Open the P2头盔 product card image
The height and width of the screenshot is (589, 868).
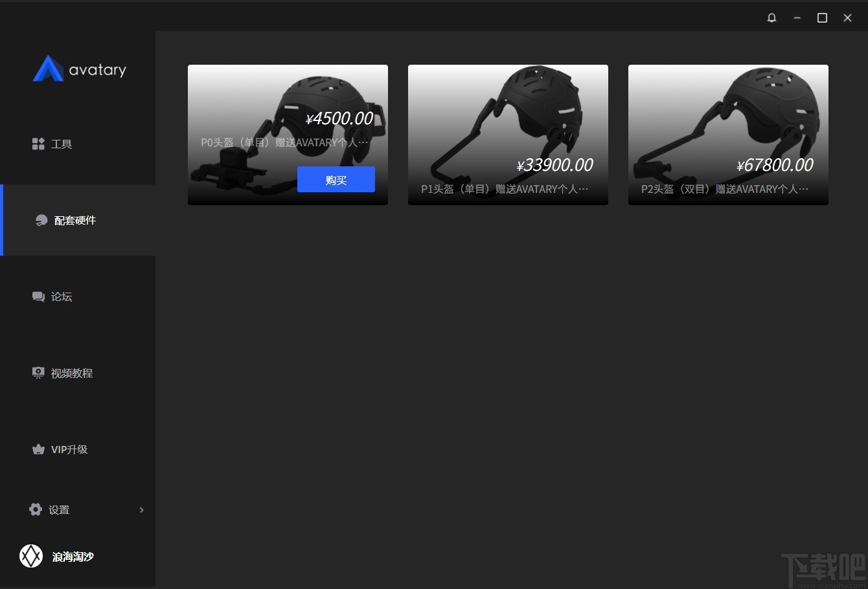(x=728, y=135)
